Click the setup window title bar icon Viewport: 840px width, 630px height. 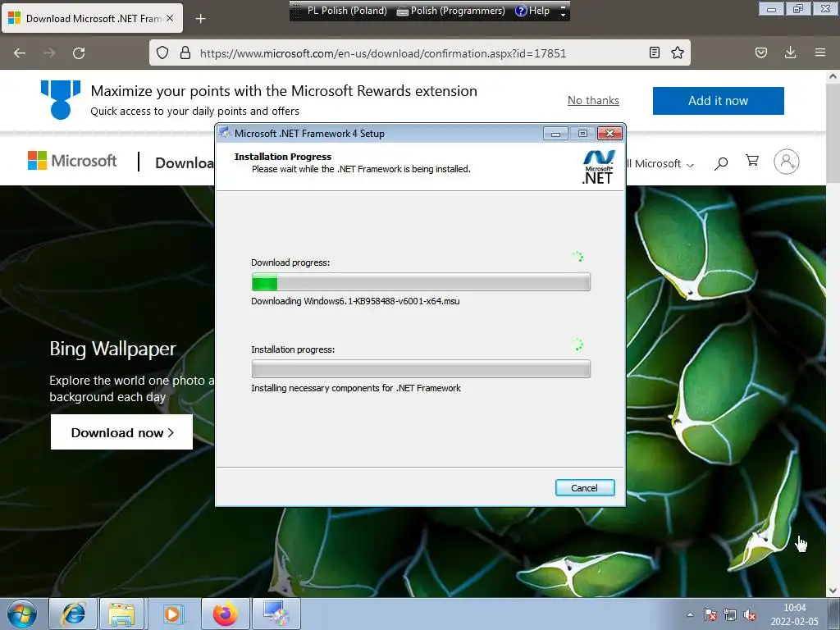(x=225, y=133)
